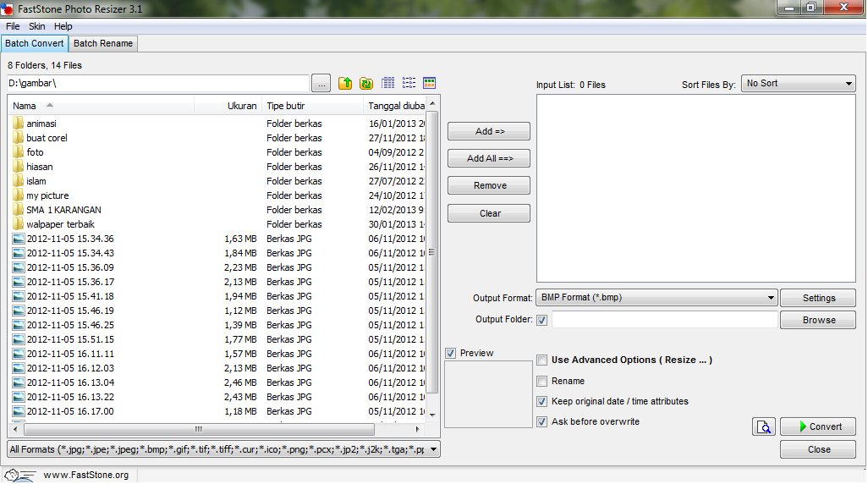868x484 pixels.
Task: Open the www.FastStone.org link
Action: (x=85, y=476)
